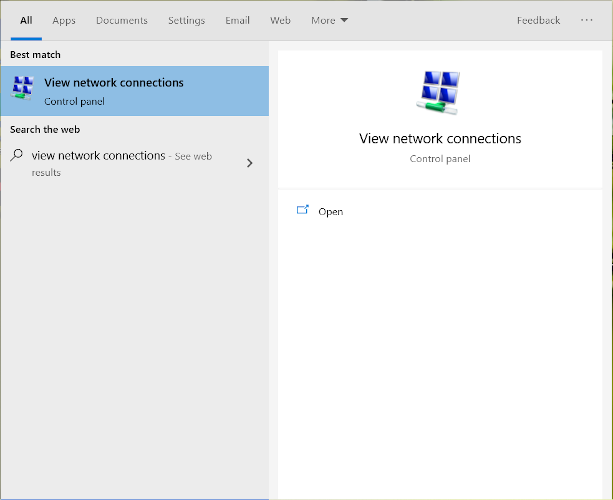Filter results by the Email tab
This screenshot has height=500, width=613.
point(237,20)
